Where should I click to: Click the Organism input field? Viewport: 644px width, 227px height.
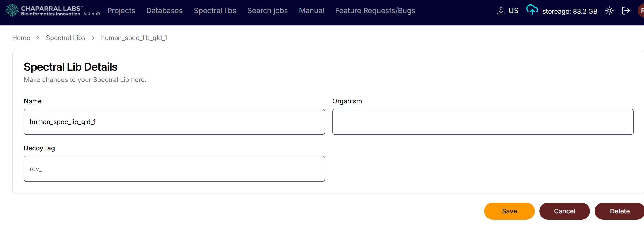pyautogui.click(x=483, y=122)
